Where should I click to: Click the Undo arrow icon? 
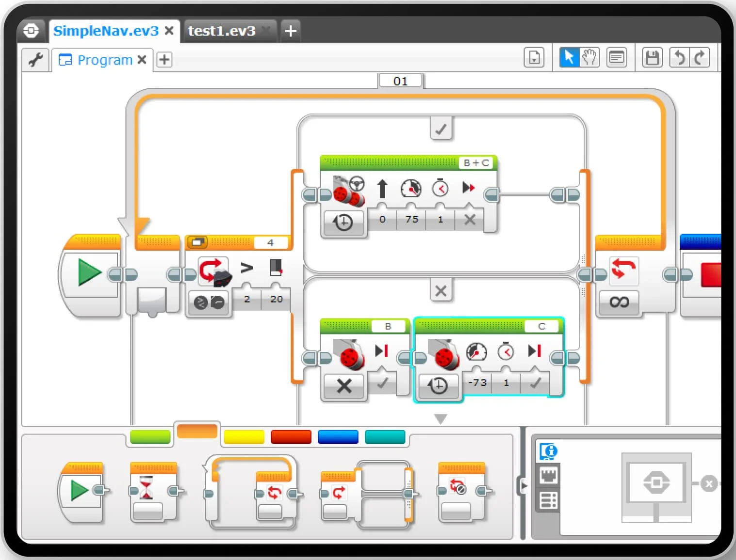pyautogui.click(x=679, y=58)
